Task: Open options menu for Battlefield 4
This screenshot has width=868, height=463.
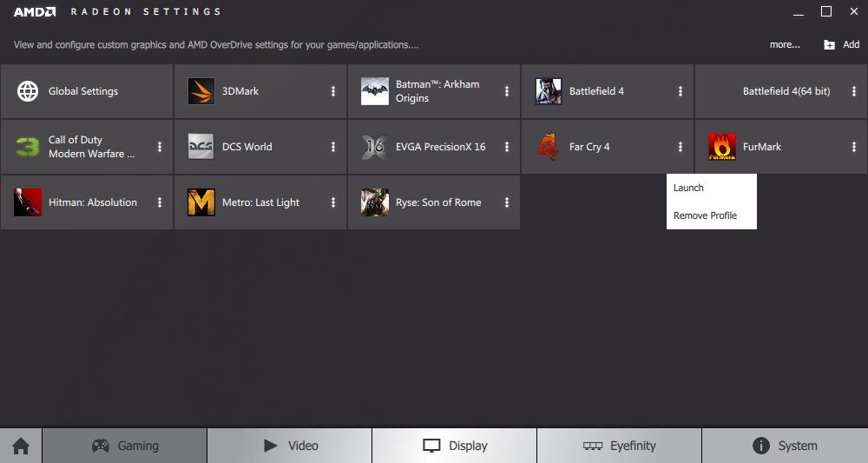Action: click(x=681, y=91)
